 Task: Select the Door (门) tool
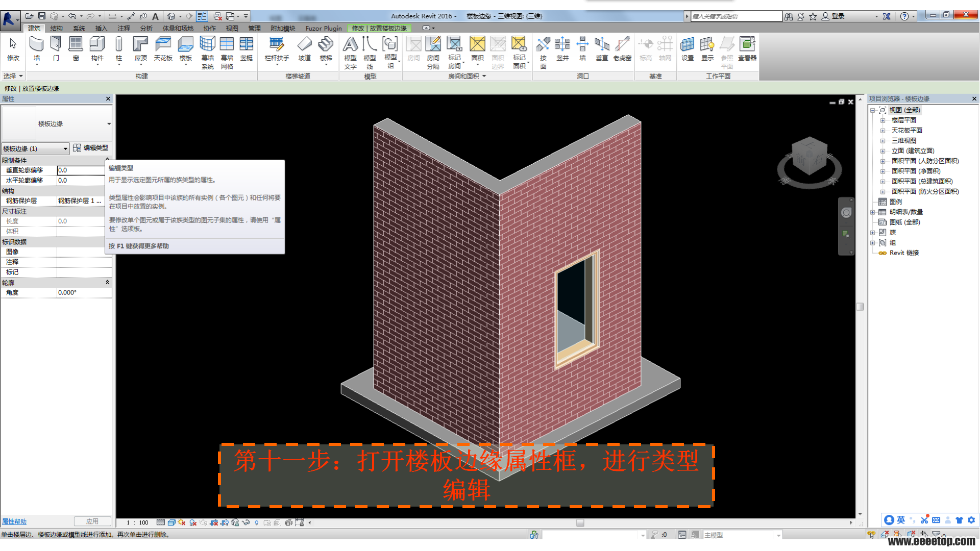click(56, 49)
